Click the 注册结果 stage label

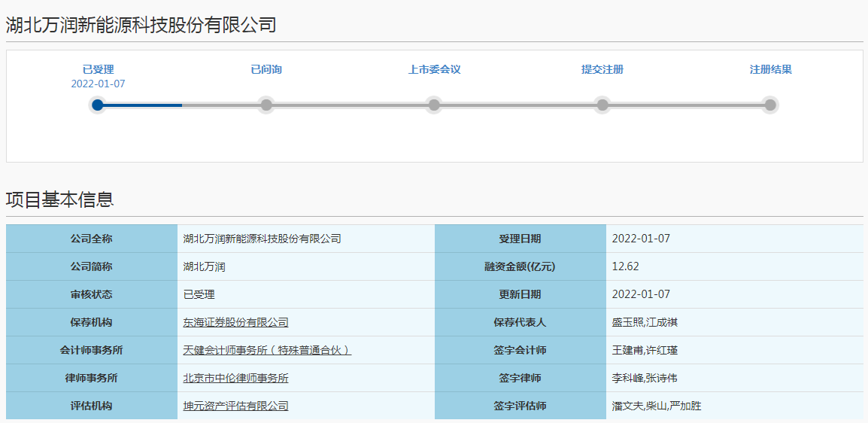click(770, 69)
